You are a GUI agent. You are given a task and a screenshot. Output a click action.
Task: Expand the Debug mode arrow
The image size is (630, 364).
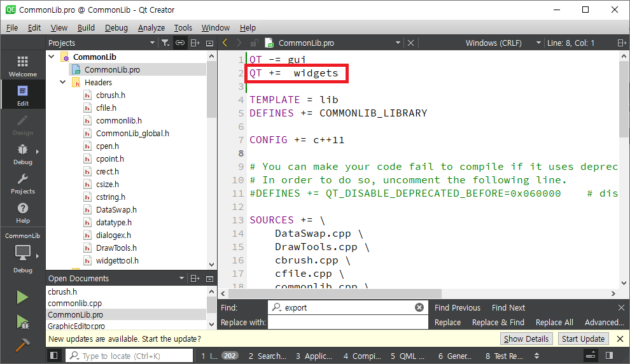[38, 152]
